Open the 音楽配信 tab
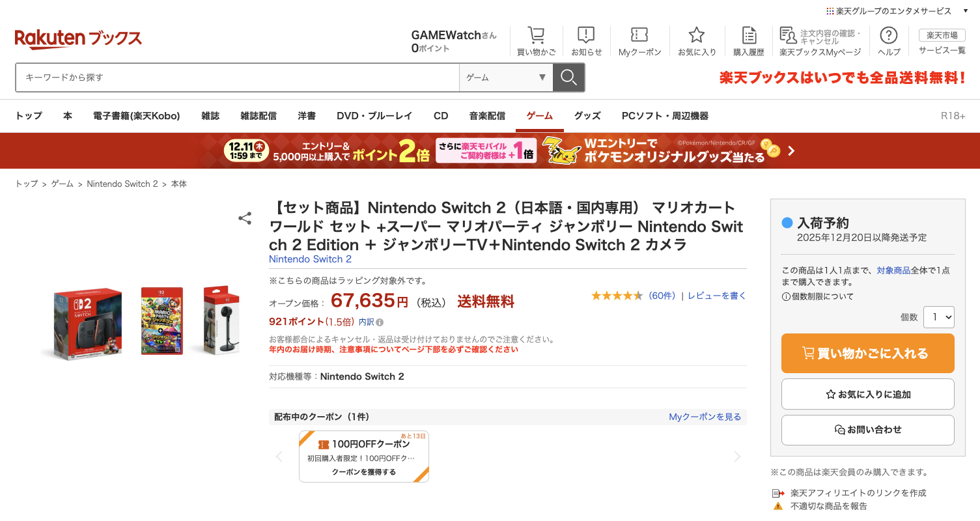 [x=488, y=116]
